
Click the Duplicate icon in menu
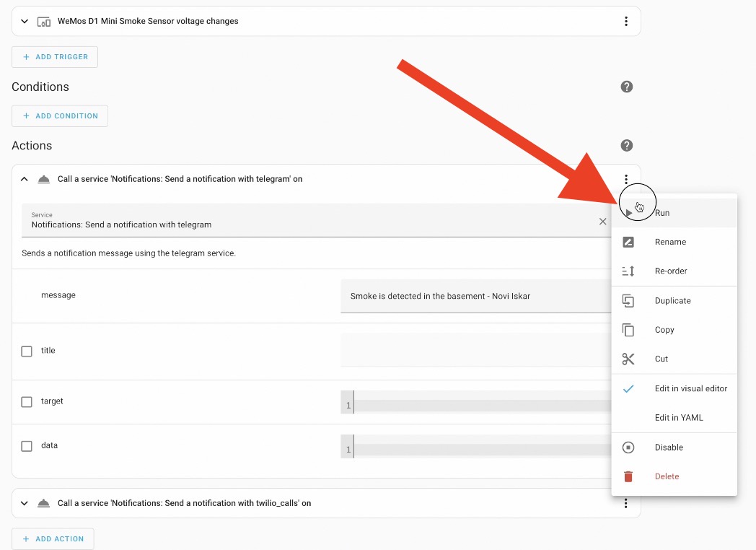point(628,301)
